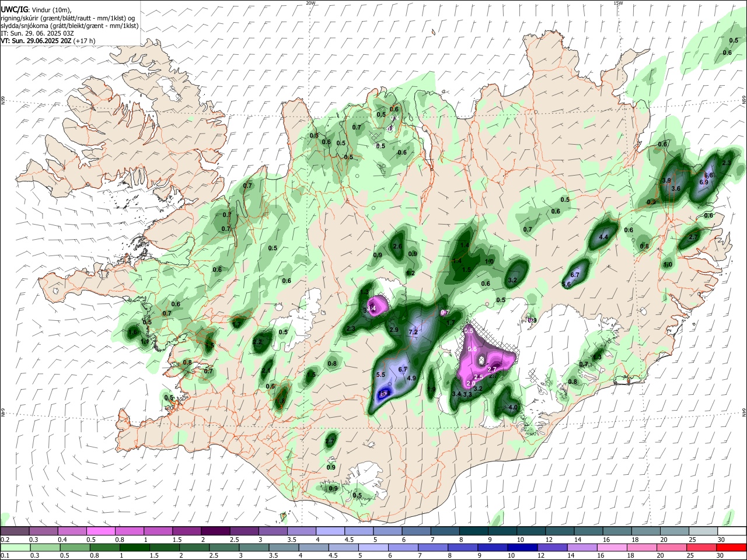This screenshot has width=747, height=560.
Task: Select the 3.9 precipitation value on the map
Action: point(666,181)
